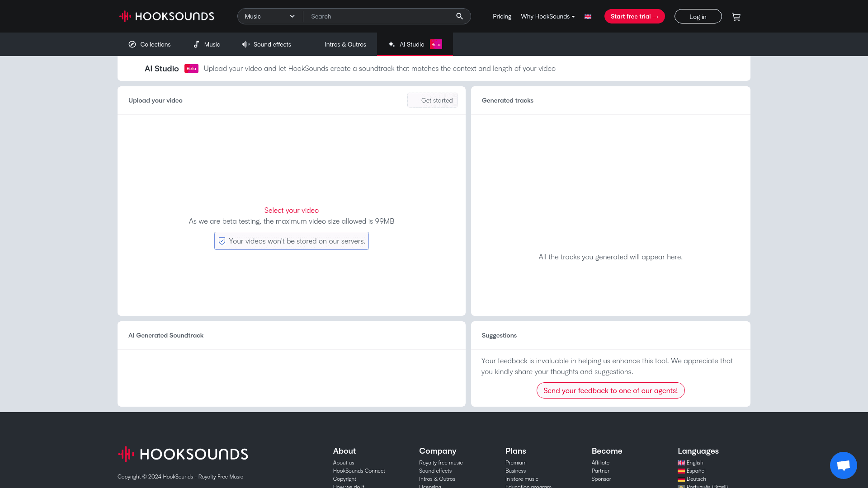The image size is (868, 488).
Task: Open the Pricing page
Action: 502,16
